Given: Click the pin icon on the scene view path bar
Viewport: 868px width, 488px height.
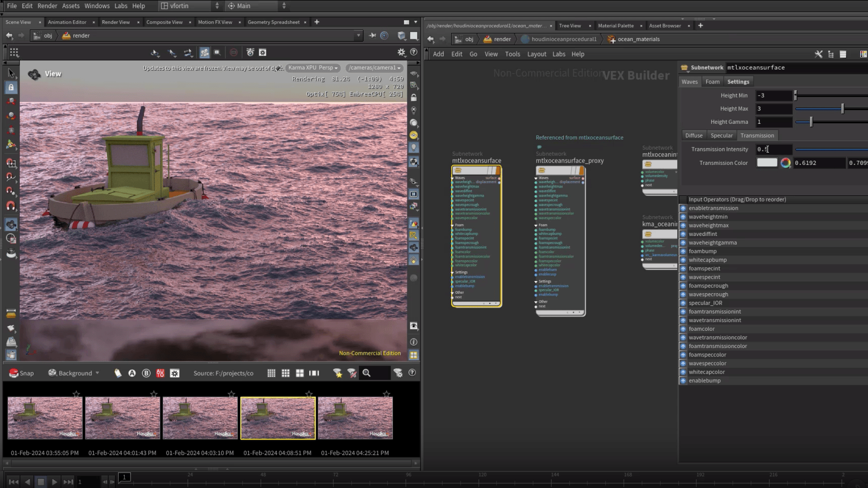Looking at the screenshot, I should click(372, 36).
